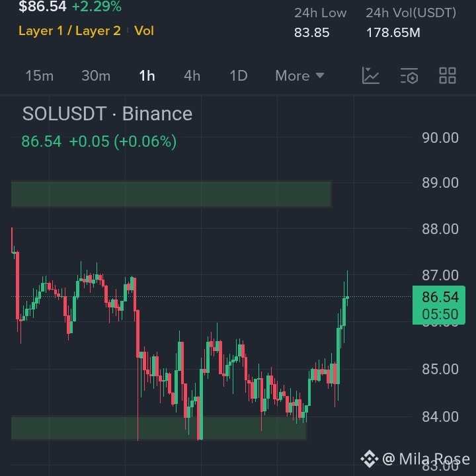476x476 pixels.
Task: Click the SOLUSDT · Binance chart title
Action: point(107,114)
